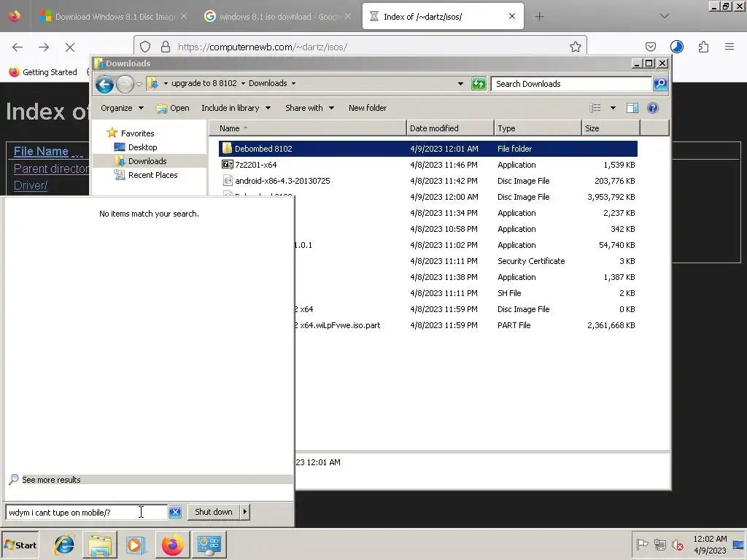Switch to windows 8.1 iso download Google tab
Viewport: 747px width, 560px height.
(278, 17)
